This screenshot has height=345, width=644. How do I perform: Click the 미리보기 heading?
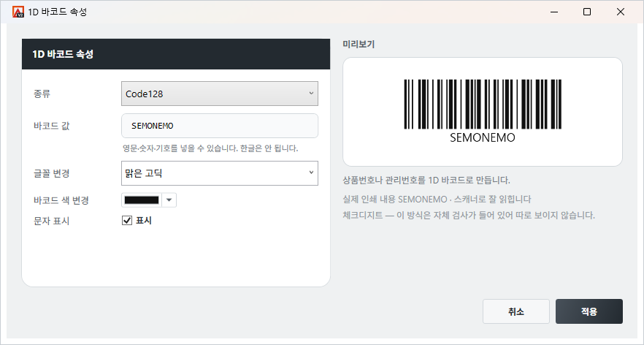point(359,45)
